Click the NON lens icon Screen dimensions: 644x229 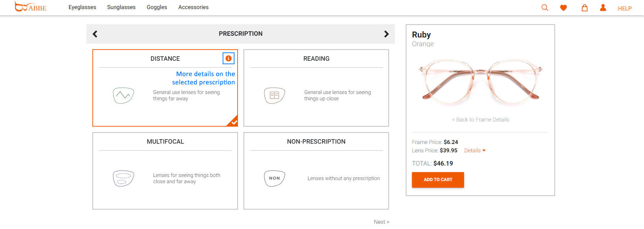click(274, 178)
